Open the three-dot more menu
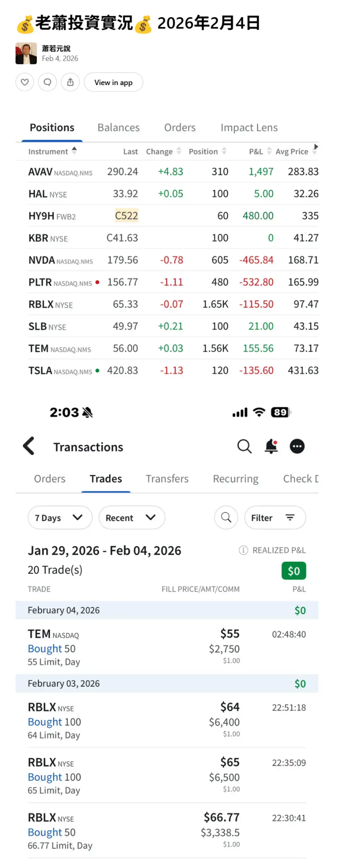Screen dimensions: 340x868 297,447
